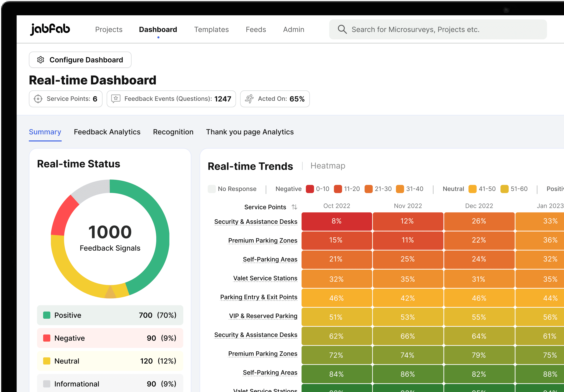
Task: Open the Feedback Analytics tab
Action: click(107, 132)
